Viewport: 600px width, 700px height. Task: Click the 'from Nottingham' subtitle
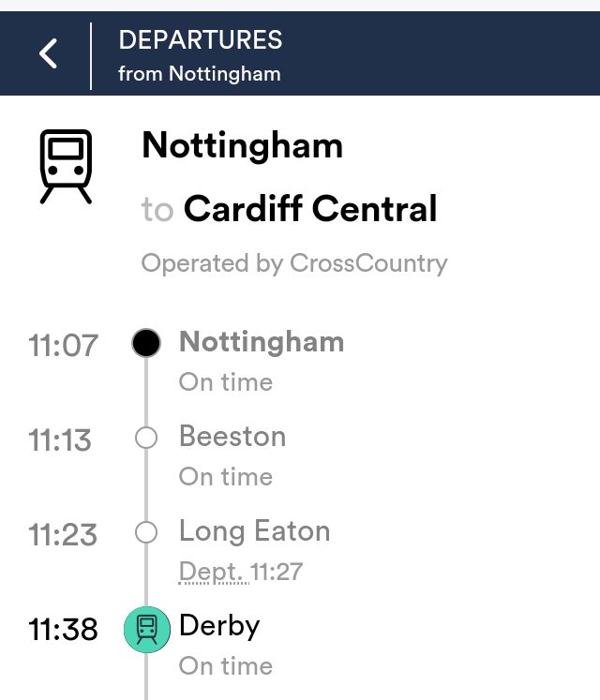[x=200, y=74]
